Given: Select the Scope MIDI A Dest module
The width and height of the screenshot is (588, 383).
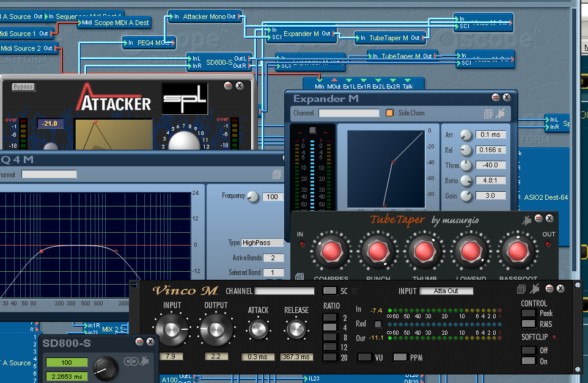Looking at the screenshot, I should (115, 23).
